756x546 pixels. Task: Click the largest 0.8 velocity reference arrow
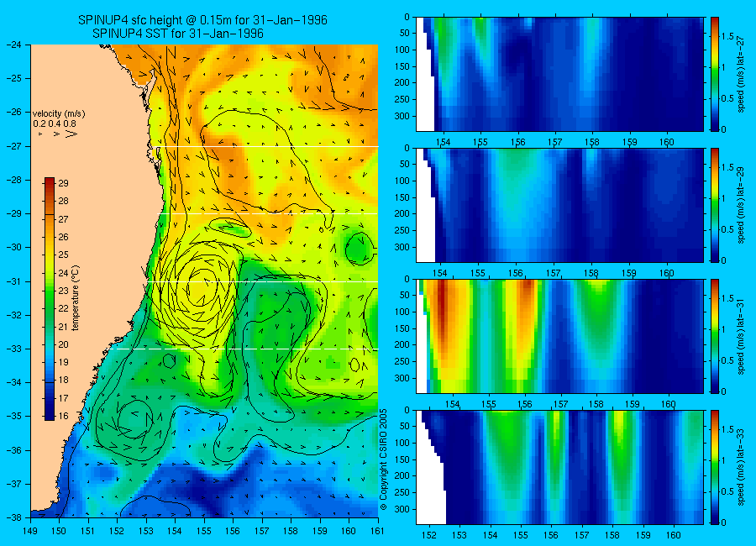(71, 134)
